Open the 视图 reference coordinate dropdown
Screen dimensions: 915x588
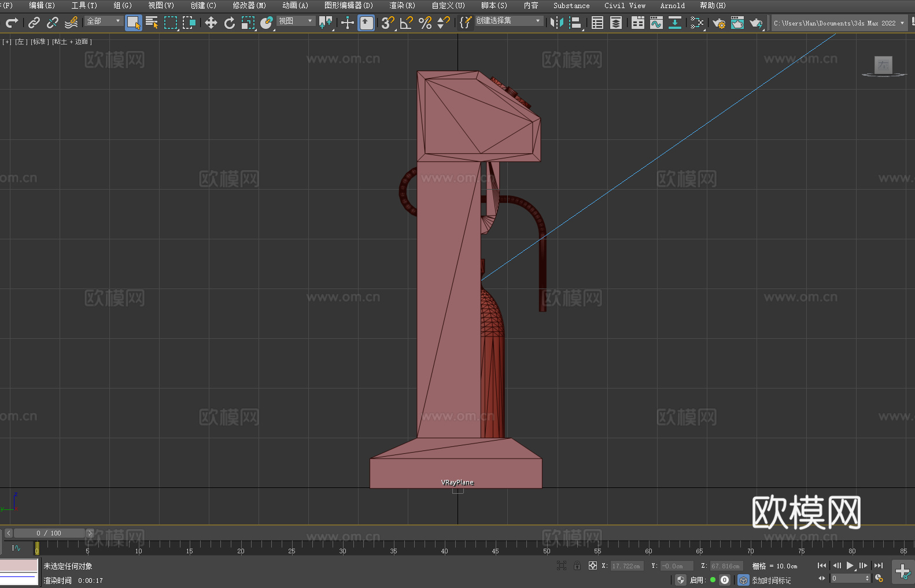coord(296,21)
